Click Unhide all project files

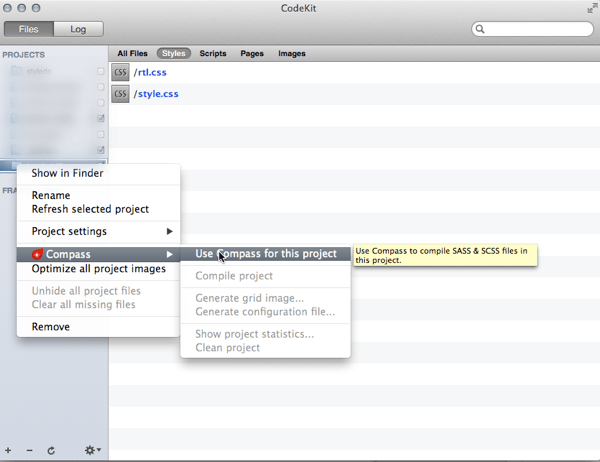(98, 291)
